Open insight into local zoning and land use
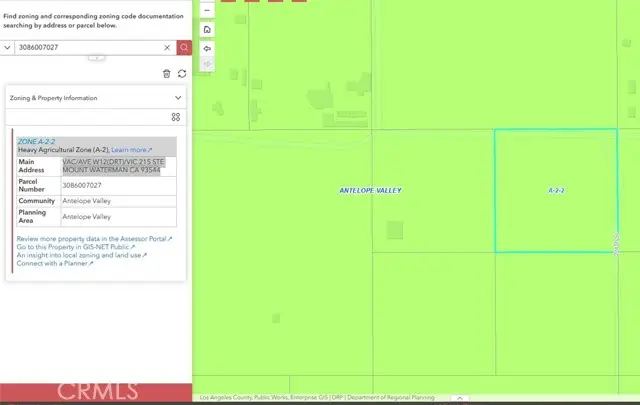This screenshot has width=640, height=405. 81,256
